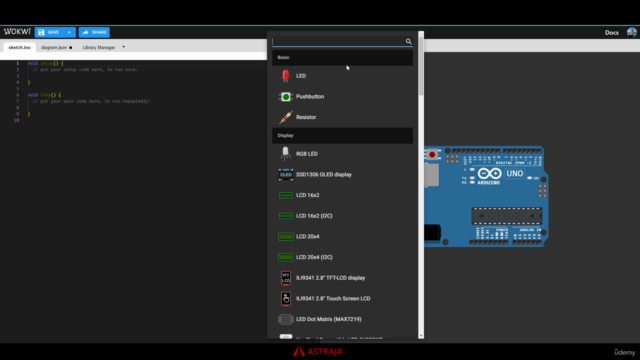Choose the LCD 20x4 label
The image size is (640, 360).
click(307, 236)
